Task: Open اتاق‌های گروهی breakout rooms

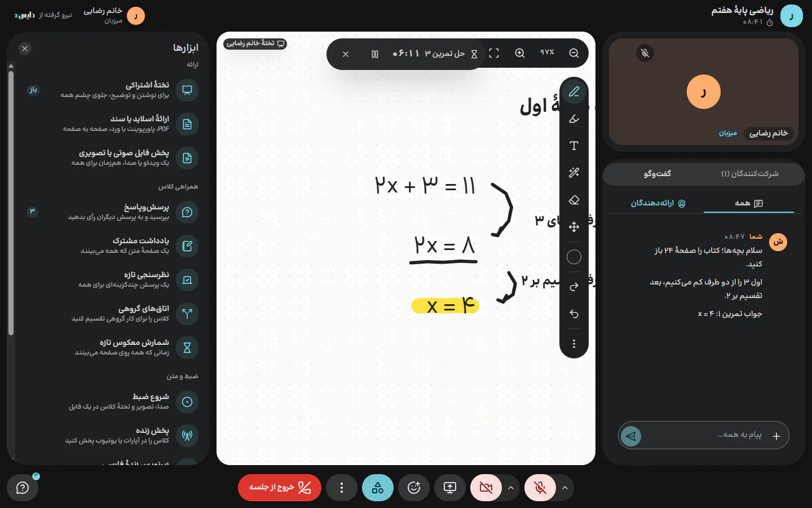Action: tap(107, 314)
